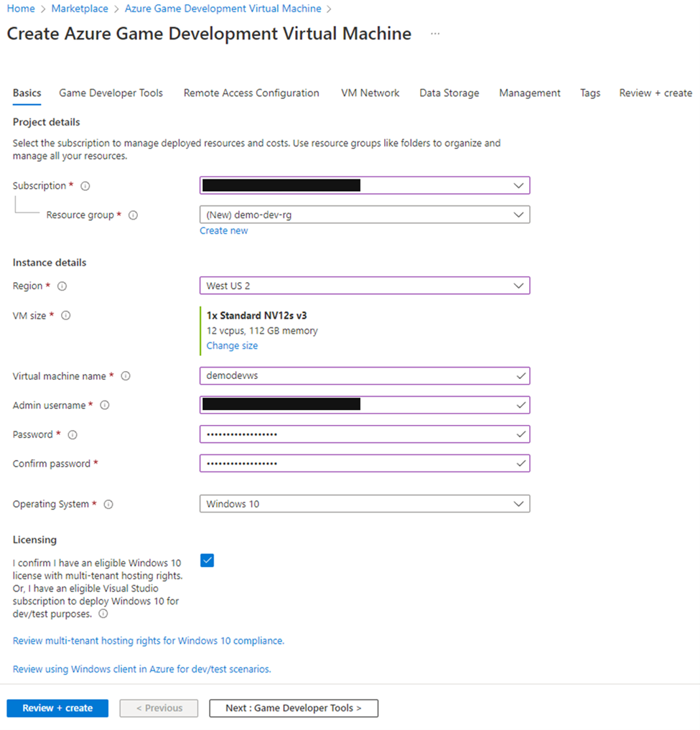Switch to the Game Developer Tools tab

pos(111,93)
